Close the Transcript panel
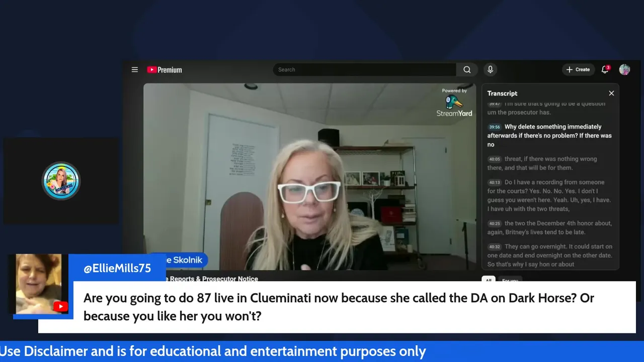644x362 pixels. [611, 94]
